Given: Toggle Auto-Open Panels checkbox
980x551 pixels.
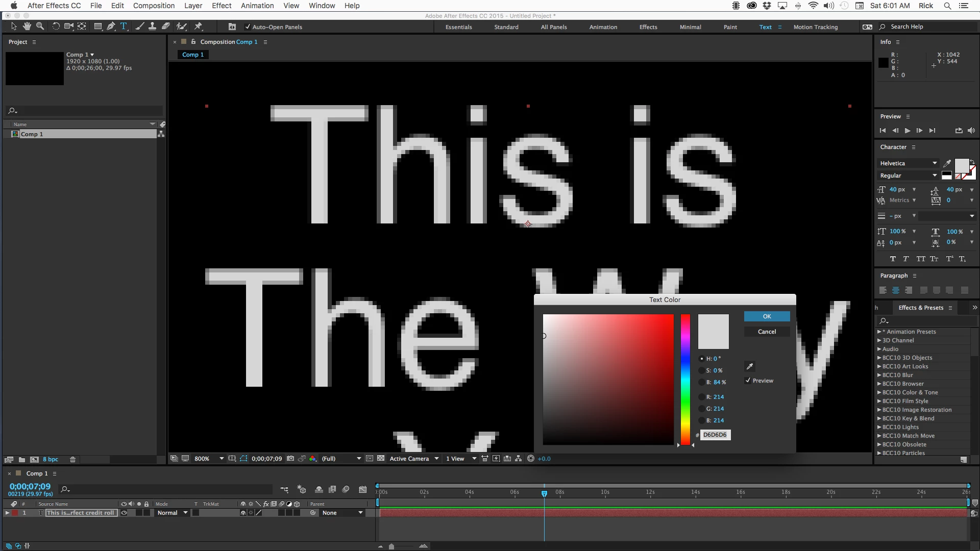Looking at the screenshot, I should (x=248, y=27).
